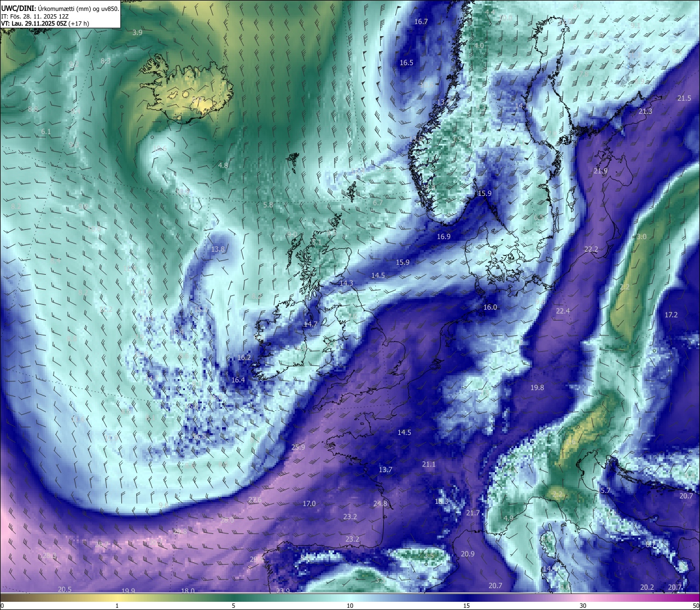Click the 5.7 value over Italy
The width and height of the screenshot is (700, 610).
[x=605, y=491]
